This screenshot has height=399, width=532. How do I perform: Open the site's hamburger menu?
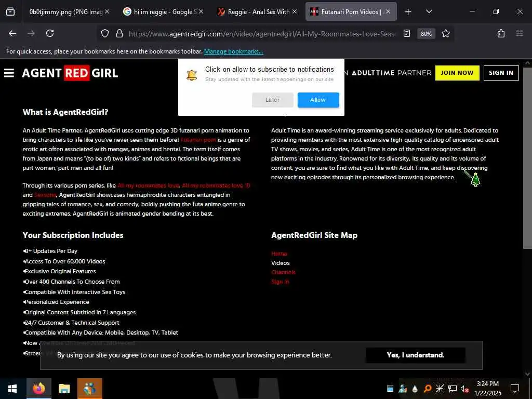(9, 73)
